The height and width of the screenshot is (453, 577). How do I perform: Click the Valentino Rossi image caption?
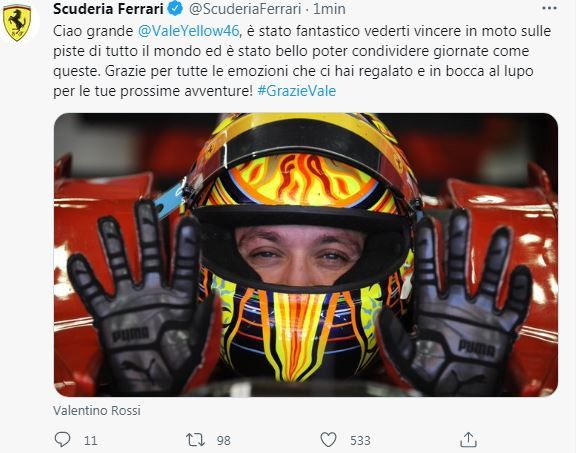[x=97, y=410]
